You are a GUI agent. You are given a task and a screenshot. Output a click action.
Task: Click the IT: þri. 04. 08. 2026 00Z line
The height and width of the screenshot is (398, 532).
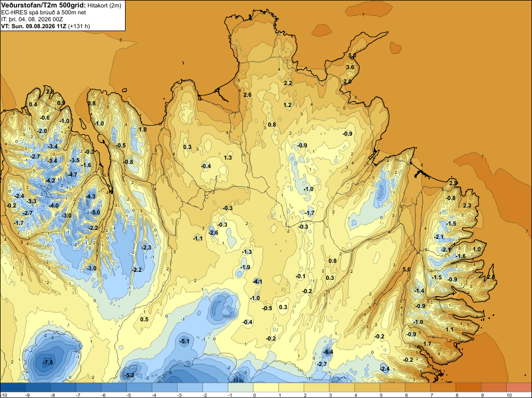(32, 19)
